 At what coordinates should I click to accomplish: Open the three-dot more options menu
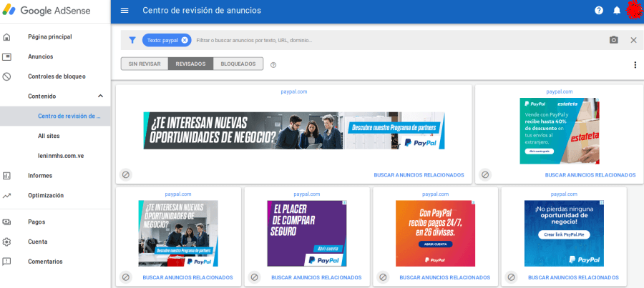(x=635, y=65)
